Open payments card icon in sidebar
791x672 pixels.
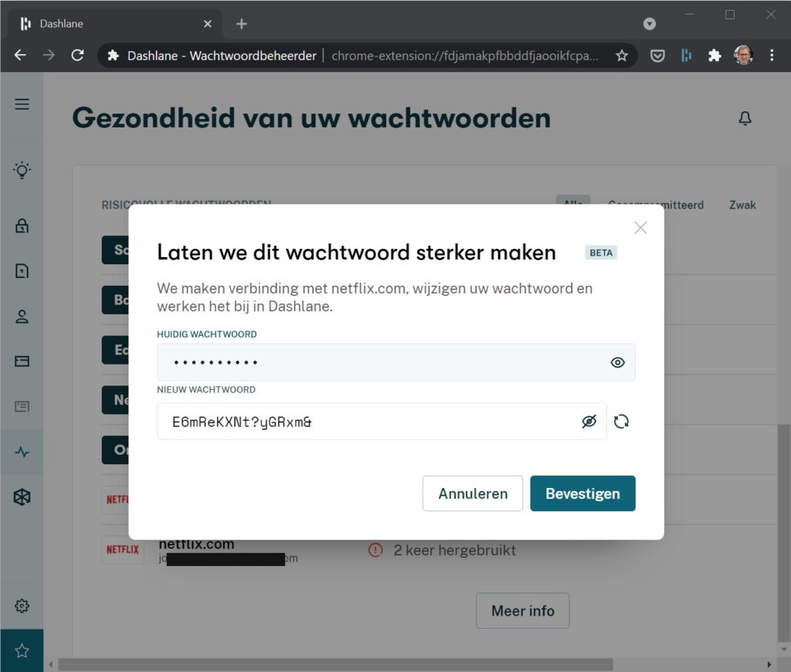pos(22,361)
